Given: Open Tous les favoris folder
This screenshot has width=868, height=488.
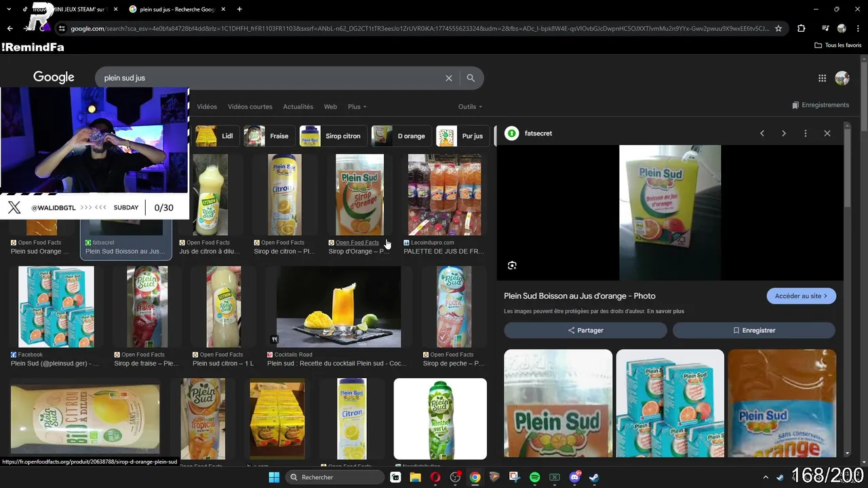Looking at the screenshot, I should (838, 45).
